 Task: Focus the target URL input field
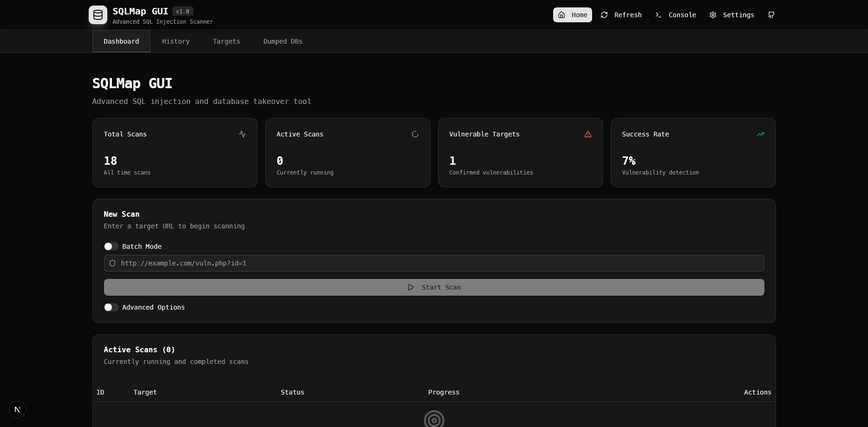click(434, 263)
